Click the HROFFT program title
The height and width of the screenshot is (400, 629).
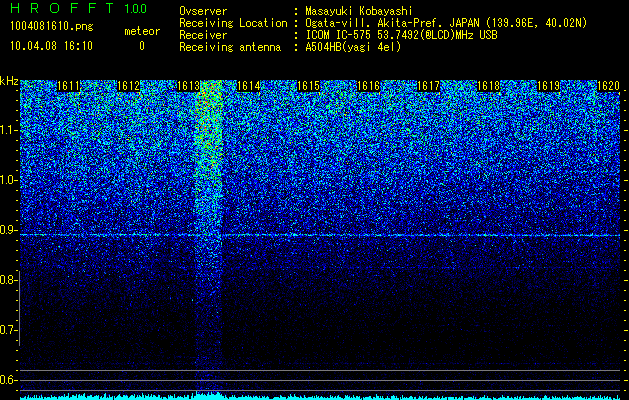pos(62,8)
